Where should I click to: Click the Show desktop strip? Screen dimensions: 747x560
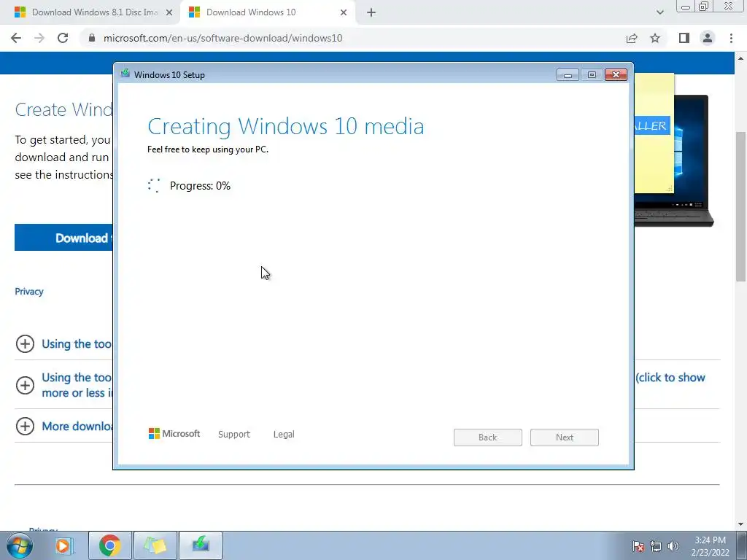(742, 545)
